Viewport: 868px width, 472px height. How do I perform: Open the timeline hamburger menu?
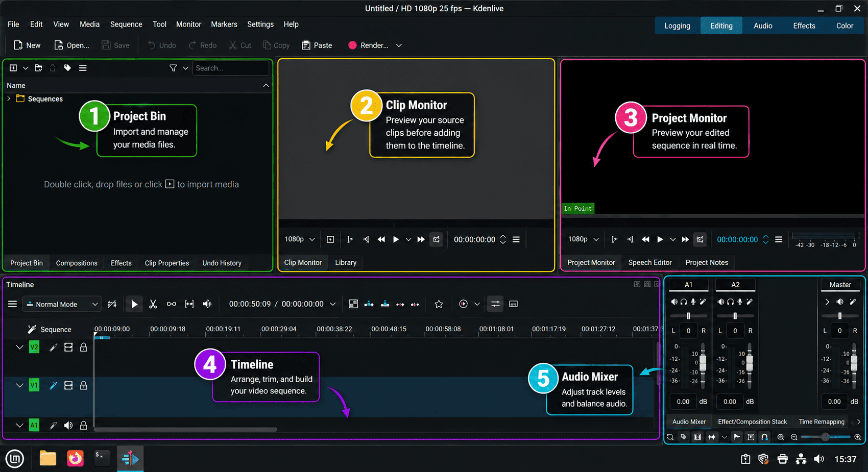click(13, 304)
